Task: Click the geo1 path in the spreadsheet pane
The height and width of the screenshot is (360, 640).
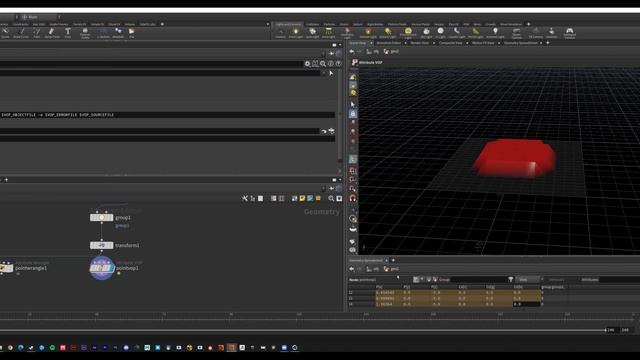Action: point(391,269)
